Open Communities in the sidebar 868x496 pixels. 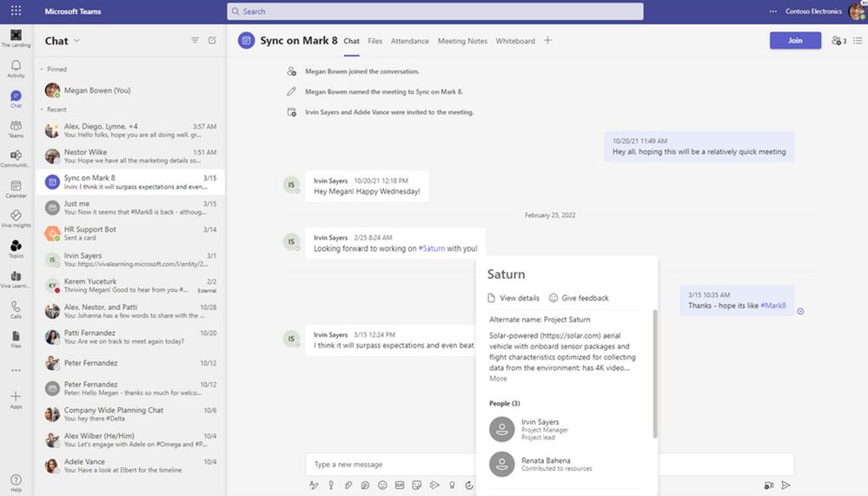[16, 159]
